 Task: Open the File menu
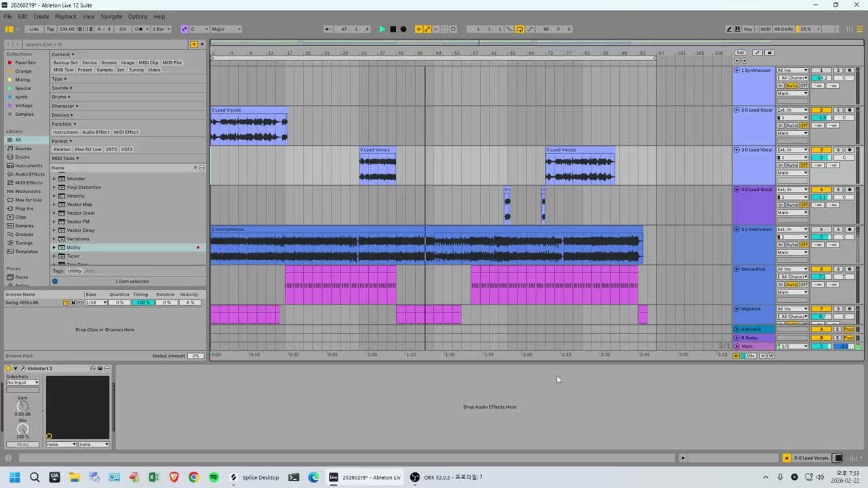point(7,16)
